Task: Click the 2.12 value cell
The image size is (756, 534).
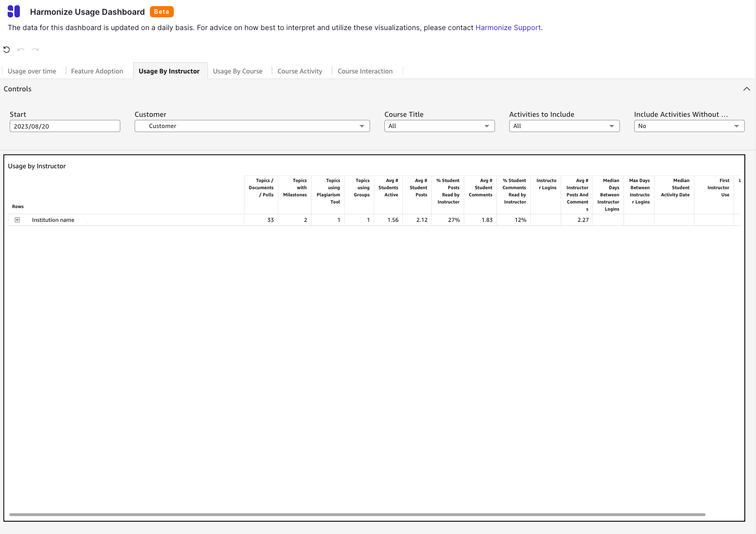Action: pos(418,220)
